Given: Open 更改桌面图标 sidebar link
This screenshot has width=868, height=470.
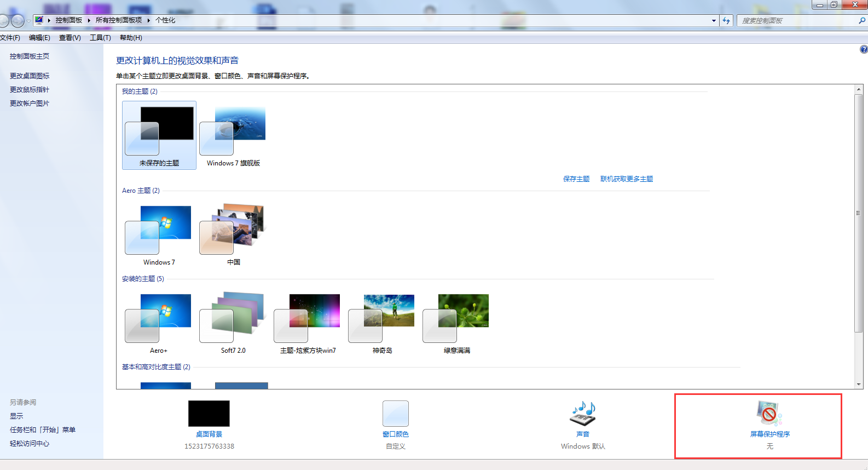Looking at the screenshot, I should click(30, 76).
